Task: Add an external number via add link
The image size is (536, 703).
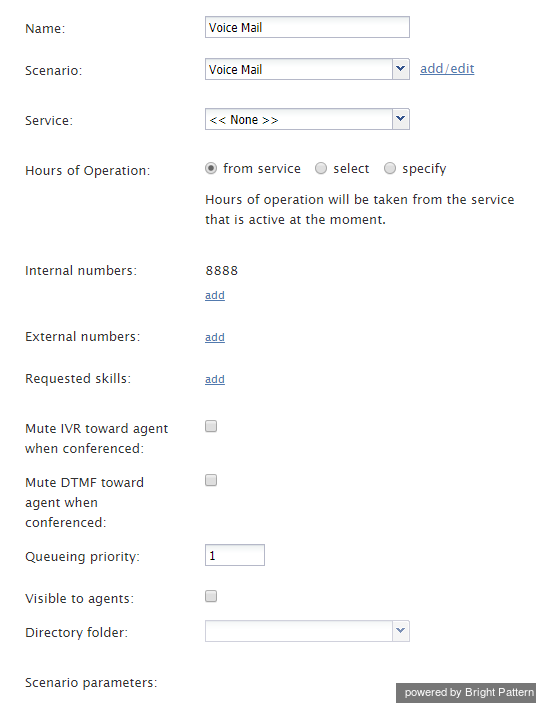Action: click(x=215, y=337)
